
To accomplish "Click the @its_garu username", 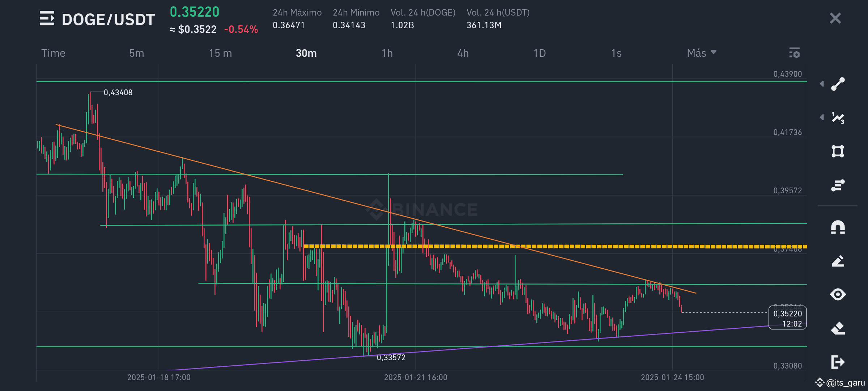I will tap(846, 383).
